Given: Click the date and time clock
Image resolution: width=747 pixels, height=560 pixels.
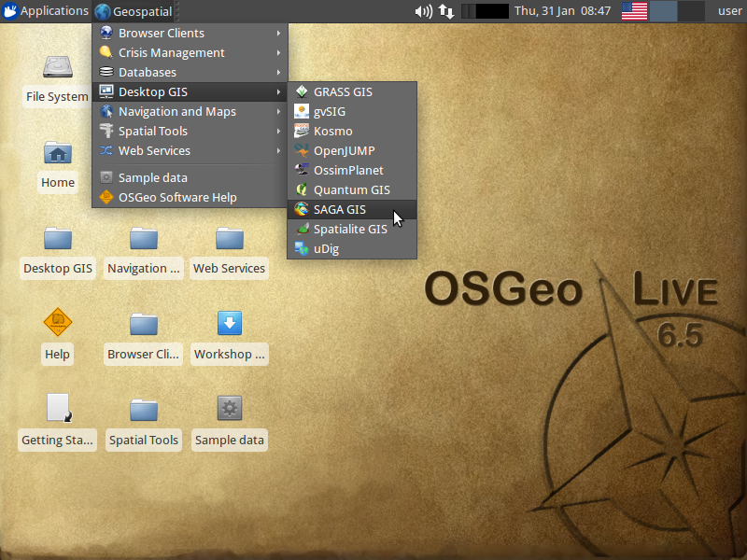Looking at the screenshot, I should 562,11.
